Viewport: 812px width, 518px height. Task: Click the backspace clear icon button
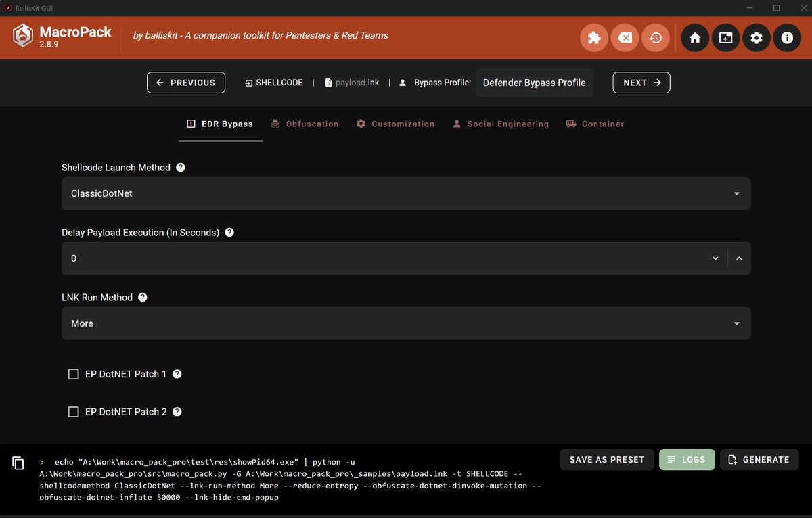coord(625,38)
